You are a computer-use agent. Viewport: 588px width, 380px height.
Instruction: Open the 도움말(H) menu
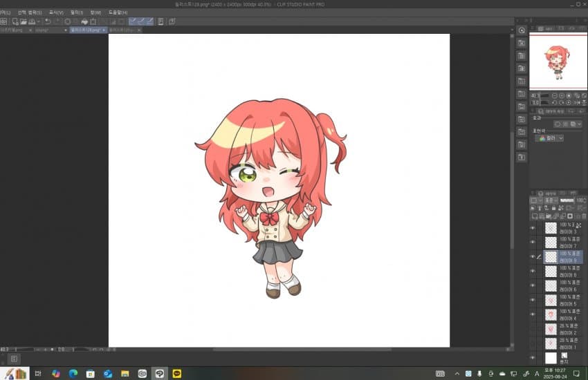point(118,12)
